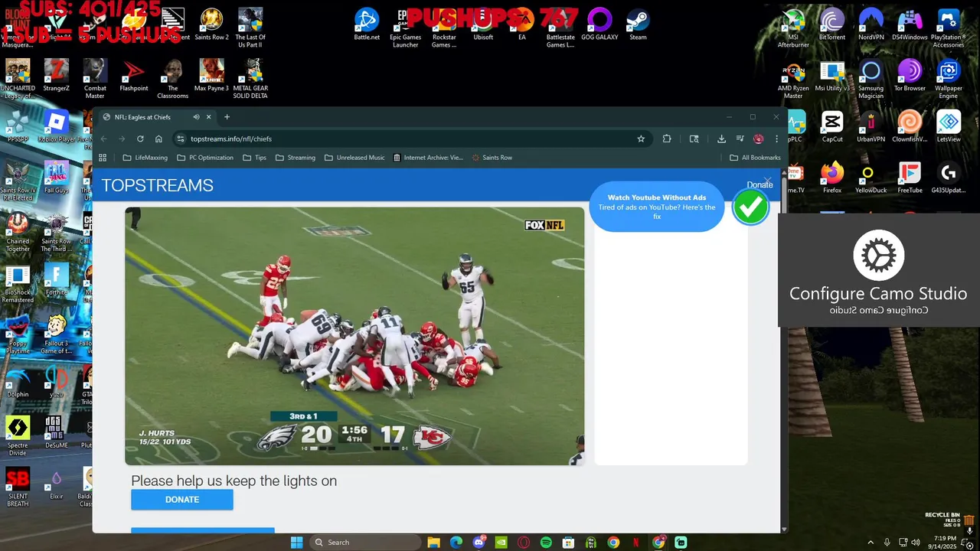Open the Saints Row bookmark
980x551 pixels.
pyautogui.click(x=492, y=158)
